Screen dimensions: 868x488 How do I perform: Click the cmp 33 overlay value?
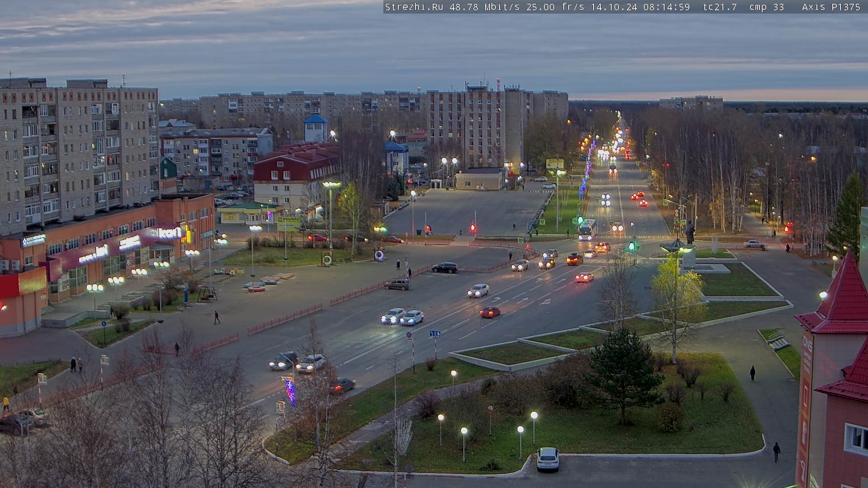767,7
